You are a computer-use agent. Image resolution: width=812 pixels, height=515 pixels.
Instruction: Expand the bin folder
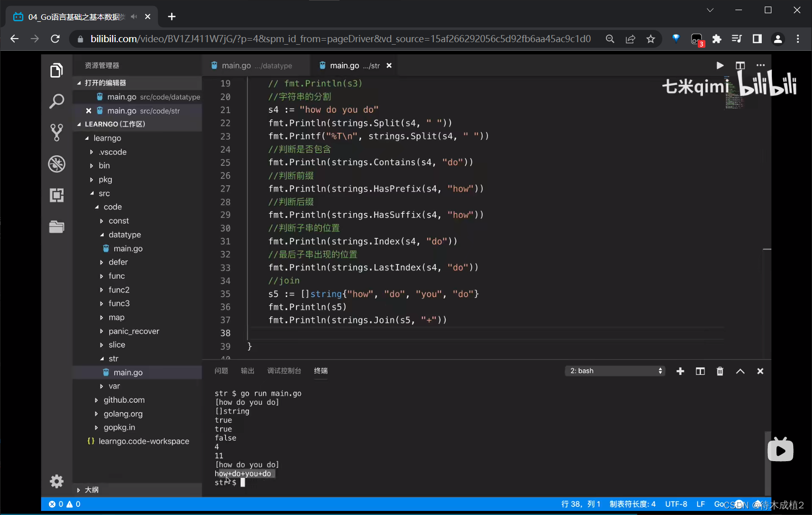click(x=137, y=166)
